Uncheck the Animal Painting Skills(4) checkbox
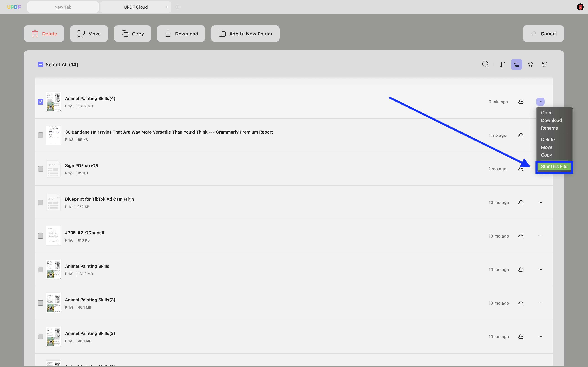This screenshot has width=588, height=367. [x=41, y=102]
